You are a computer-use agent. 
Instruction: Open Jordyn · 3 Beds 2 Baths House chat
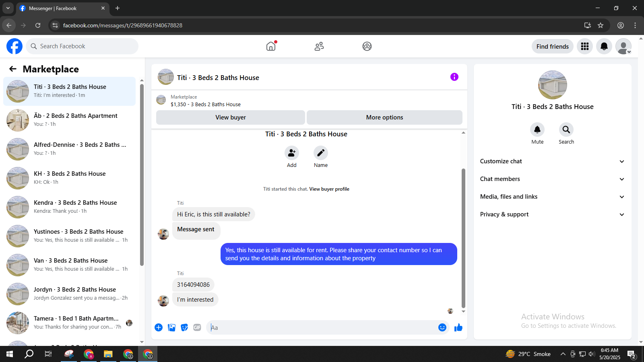click(70, 294)
